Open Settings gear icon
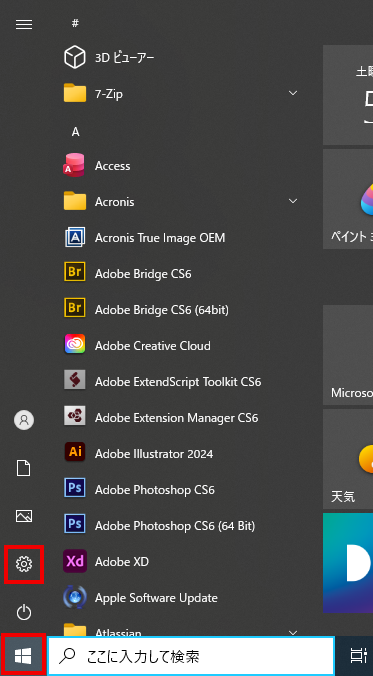The height and width of the screenshot is (676, 373). point(24,564)
